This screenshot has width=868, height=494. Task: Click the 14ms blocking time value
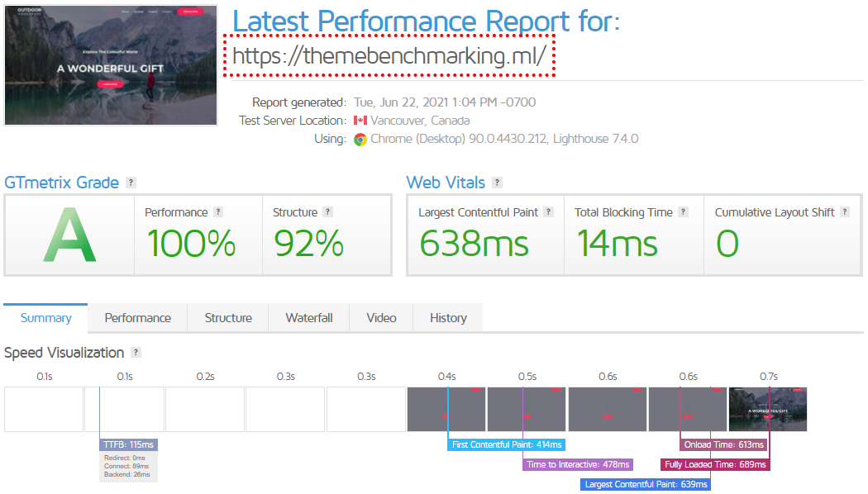coord(617,244)
